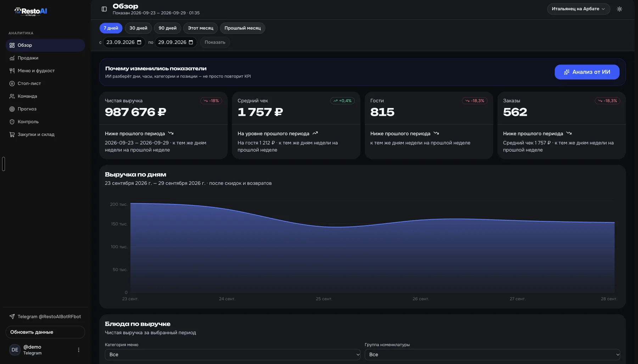Click the Закупки и склад cart icon
The image size is (638, 364).
coord(12,135)
